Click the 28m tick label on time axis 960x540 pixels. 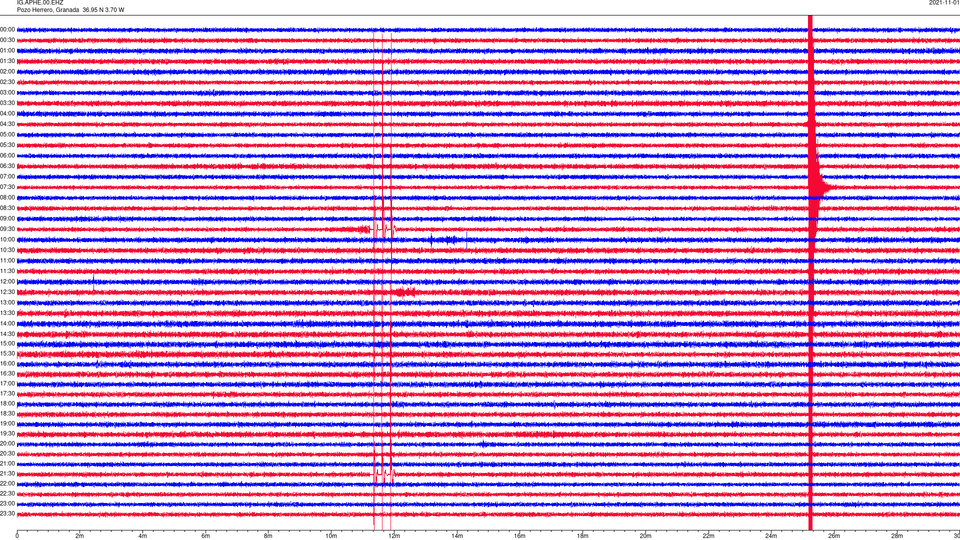(897, 536)
